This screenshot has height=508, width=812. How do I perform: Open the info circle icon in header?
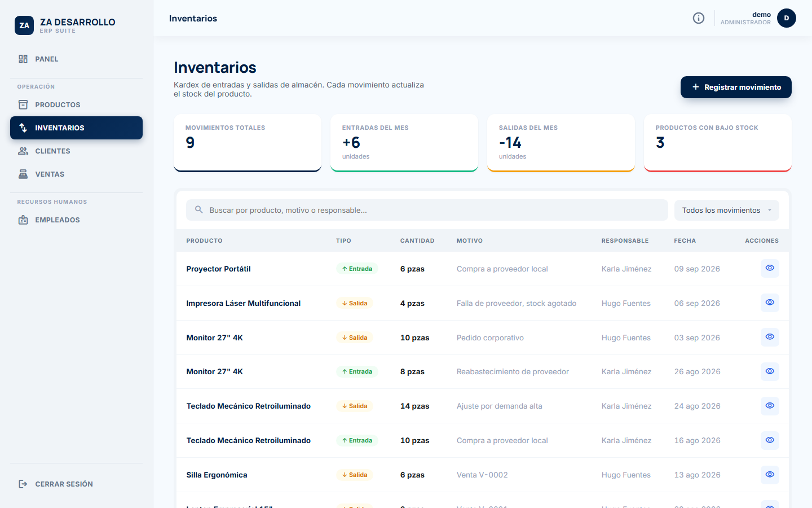(x=699, y=18)
